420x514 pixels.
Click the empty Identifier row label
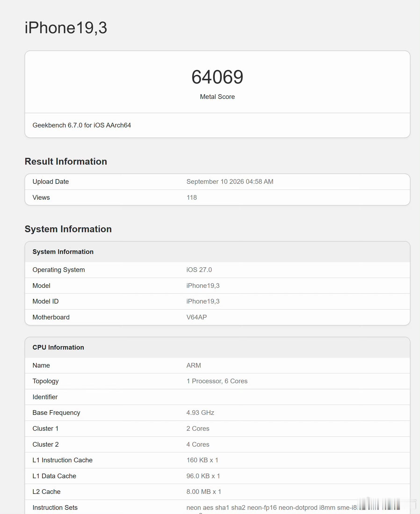(45, 397)
